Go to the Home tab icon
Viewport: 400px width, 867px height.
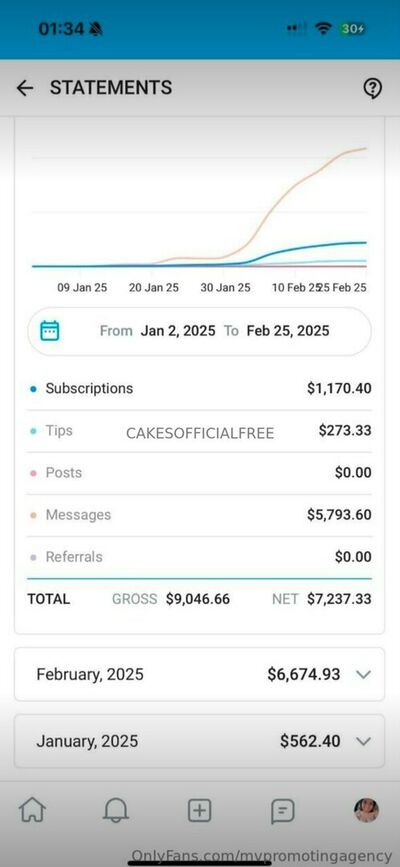point(33,811)
